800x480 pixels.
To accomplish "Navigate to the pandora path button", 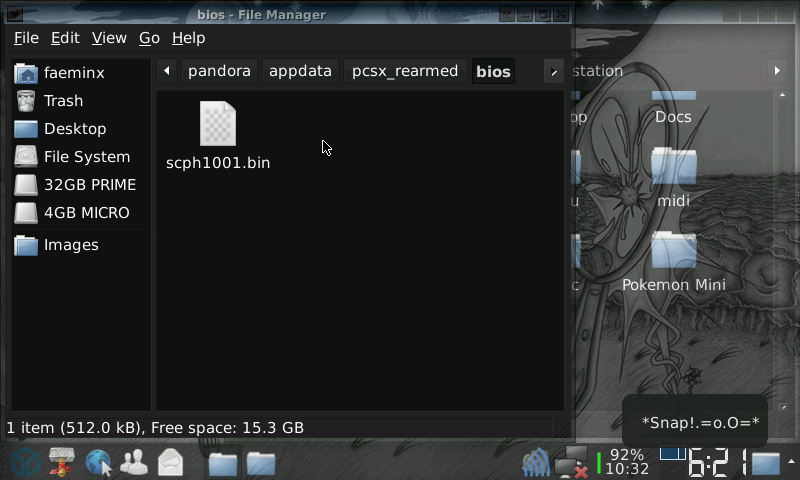I will click(219, 71).
